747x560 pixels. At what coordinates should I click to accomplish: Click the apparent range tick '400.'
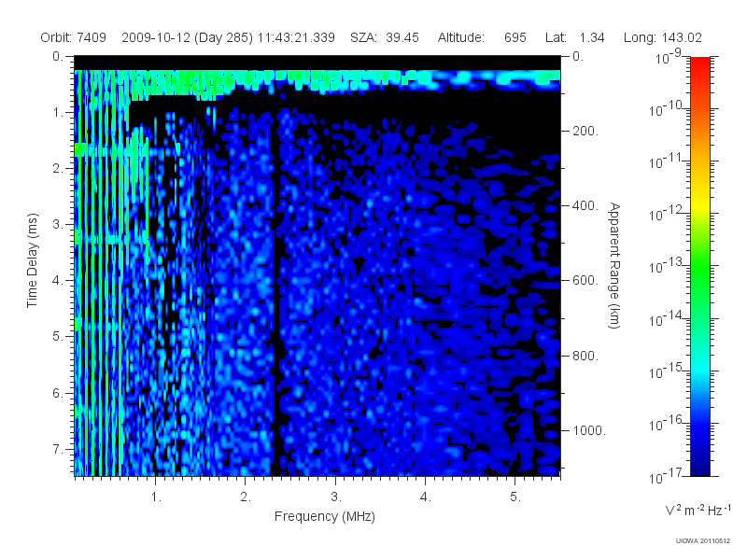(585, 205)
